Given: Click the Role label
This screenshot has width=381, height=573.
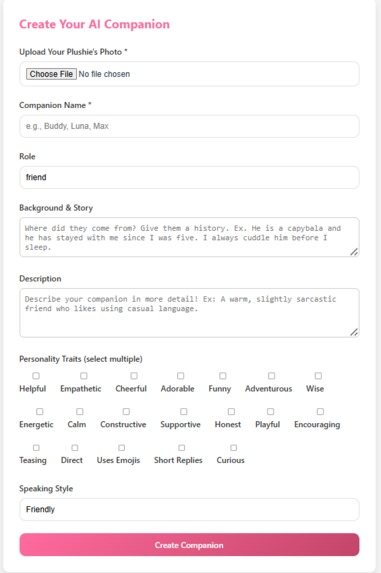Looking at the screenshot, I should point(27,156).
